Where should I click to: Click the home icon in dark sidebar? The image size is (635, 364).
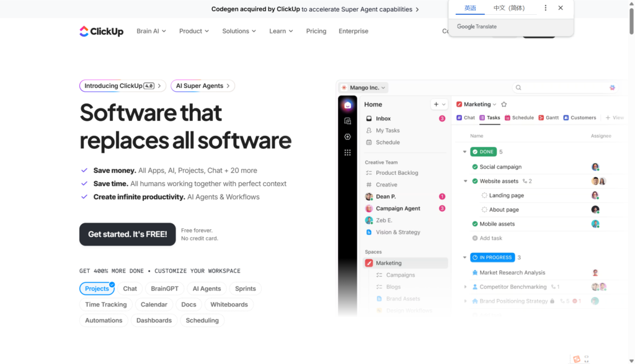(347, 105)
